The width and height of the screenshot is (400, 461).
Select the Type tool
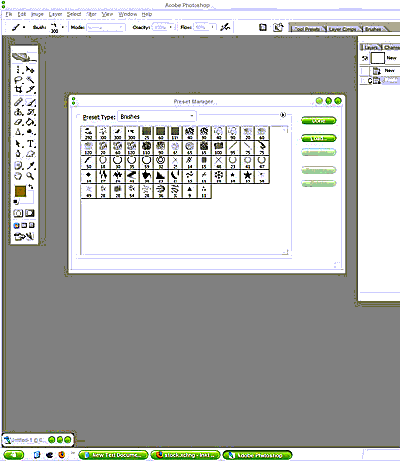pos(30,144)
